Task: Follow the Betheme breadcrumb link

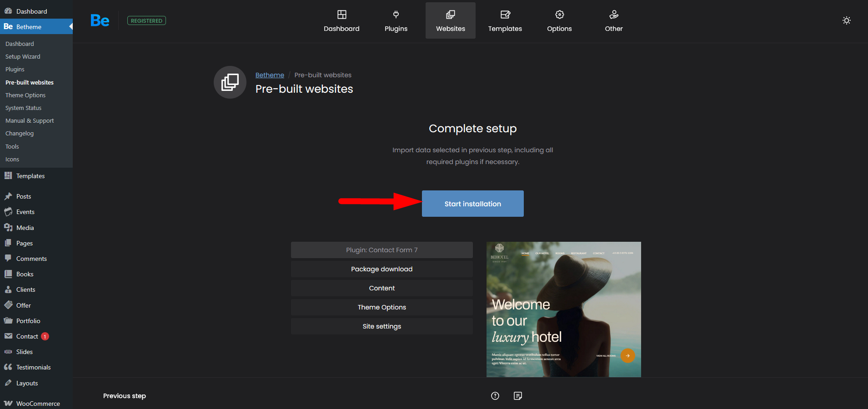Action: click(x=270, y=75)
